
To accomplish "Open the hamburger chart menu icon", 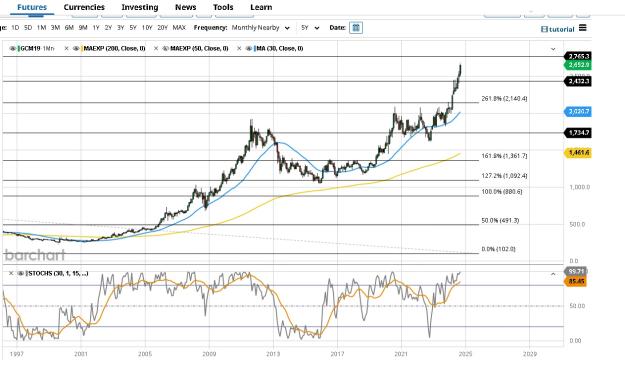I will click(x=583, y=27).
